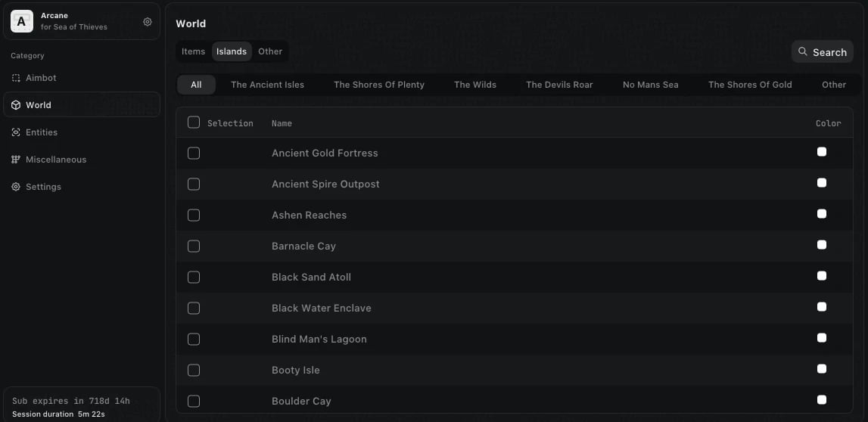Open the color swatch for Ashen Reaches
This screenshot has width=868, height=422.
(x=822, y=214)
